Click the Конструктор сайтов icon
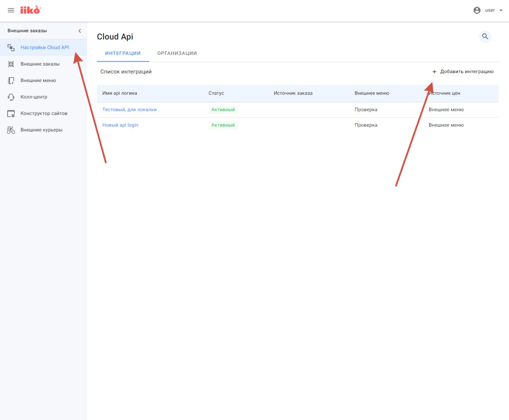Image resolution: width=509 pixels, height=420 pixels. 11,114
